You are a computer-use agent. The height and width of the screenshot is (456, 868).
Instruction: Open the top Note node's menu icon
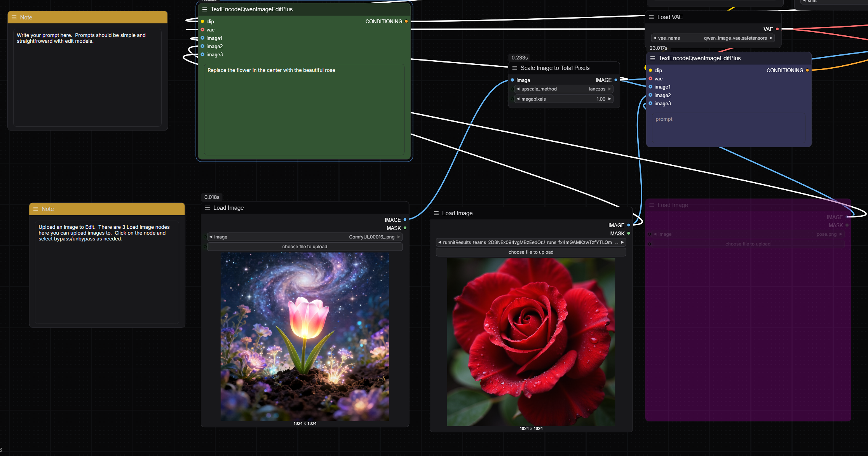[14, 17]
